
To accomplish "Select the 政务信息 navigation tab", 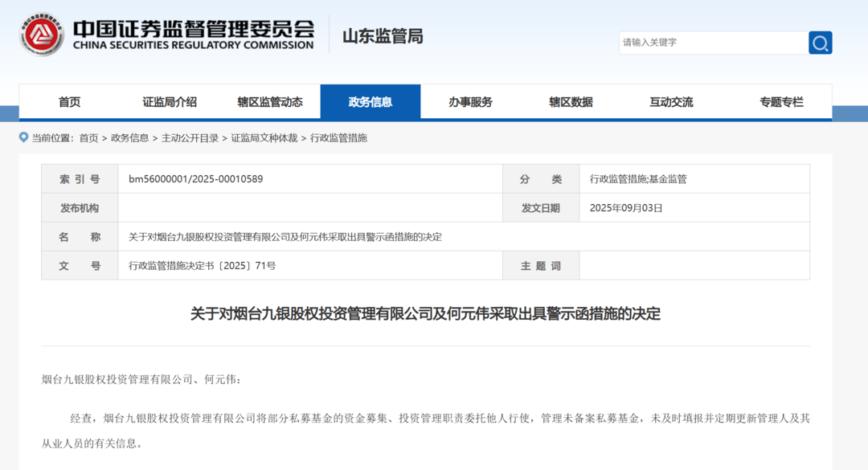I will (371, 102).
